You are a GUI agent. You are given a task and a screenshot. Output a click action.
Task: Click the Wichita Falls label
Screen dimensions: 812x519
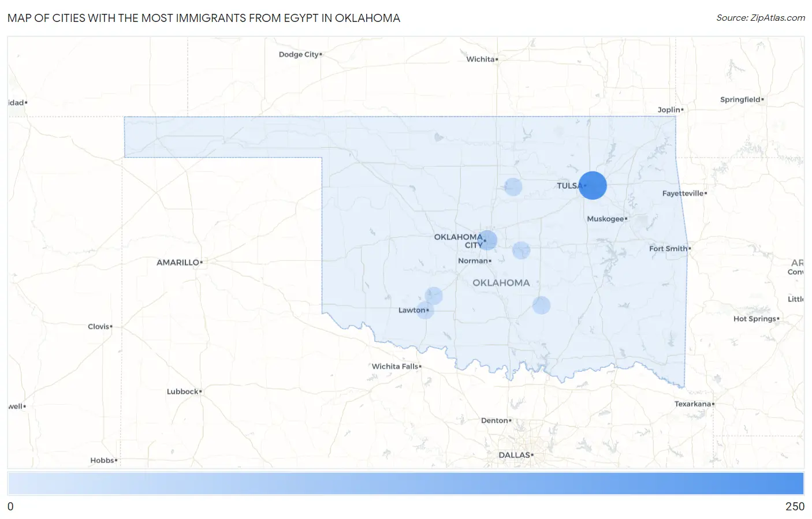pyautogui.click(x=395, y=367)
